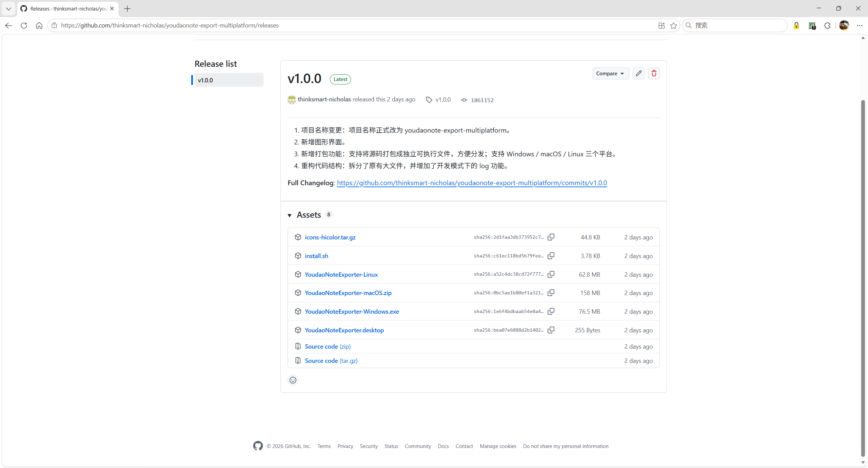Download Source code (tar.gz)
Viewport: 868px width, 468px height.
[331, 360]
